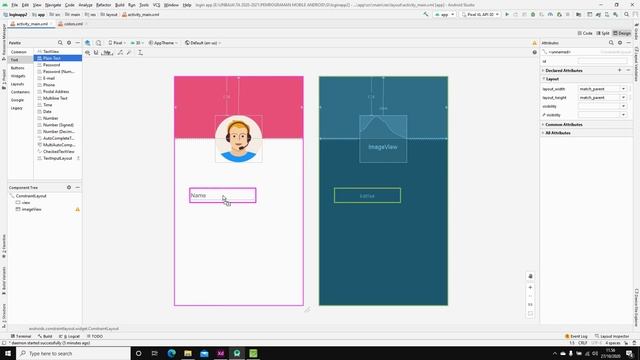Search in the Palette panel
Screen dimensions: 640x360
point(60,43)
